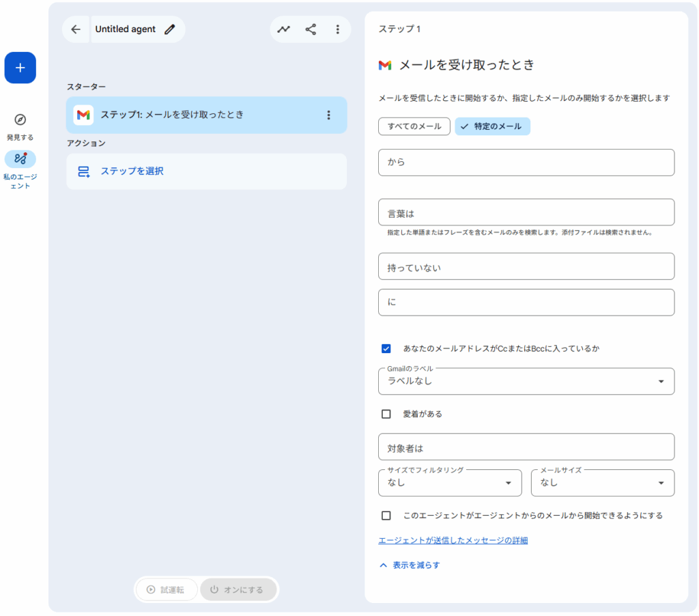
Task: Open the 発見する compass icon
Action: [20, 120]
